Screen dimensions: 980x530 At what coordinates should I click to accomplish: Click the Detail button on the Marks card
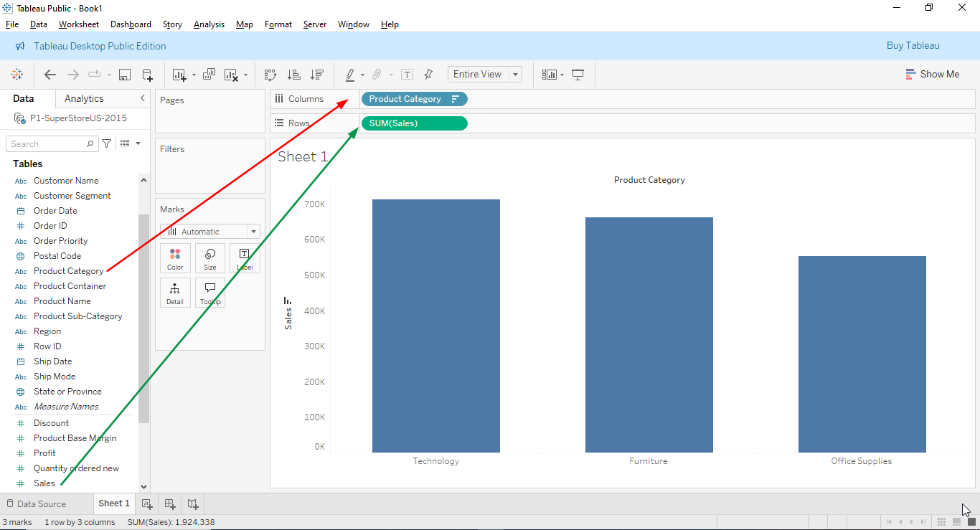click(x=175, y=292)
